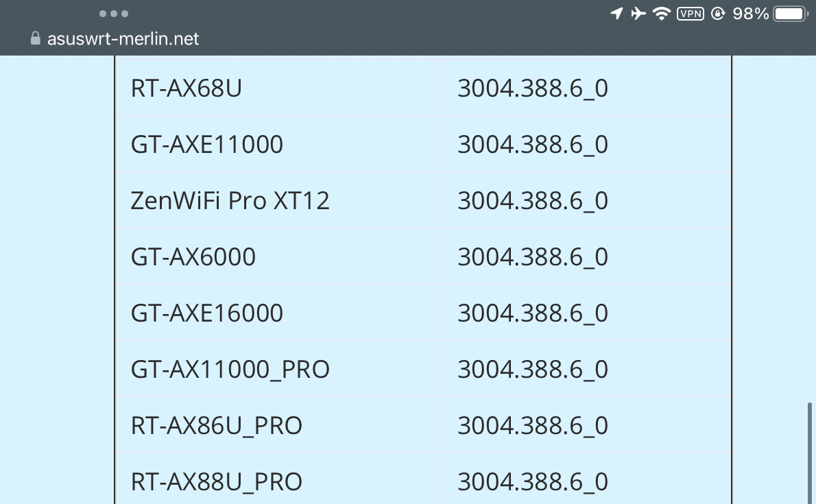Tap the battery indicator icon
The height and width of the screenshot is (504, 816).
click(791, 14)
